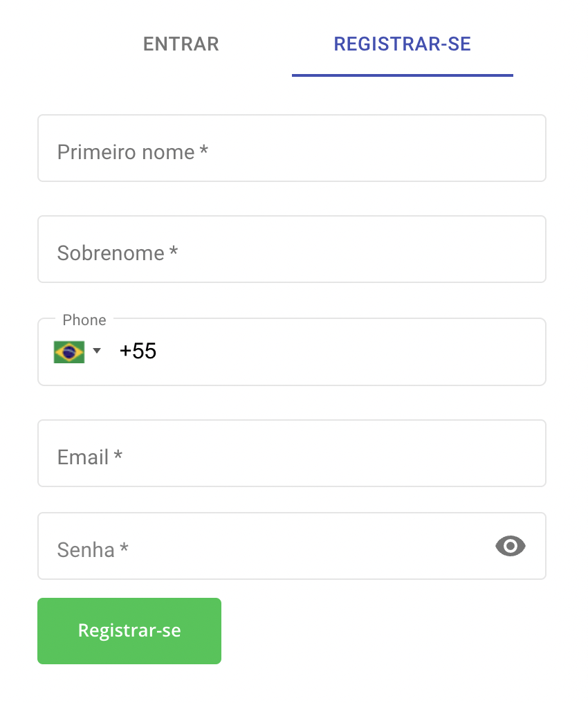Image resolution: width=588 pixels, height=703 pixels.
Task: Click the 'Senha *' placeholder text
Action: 92,550
